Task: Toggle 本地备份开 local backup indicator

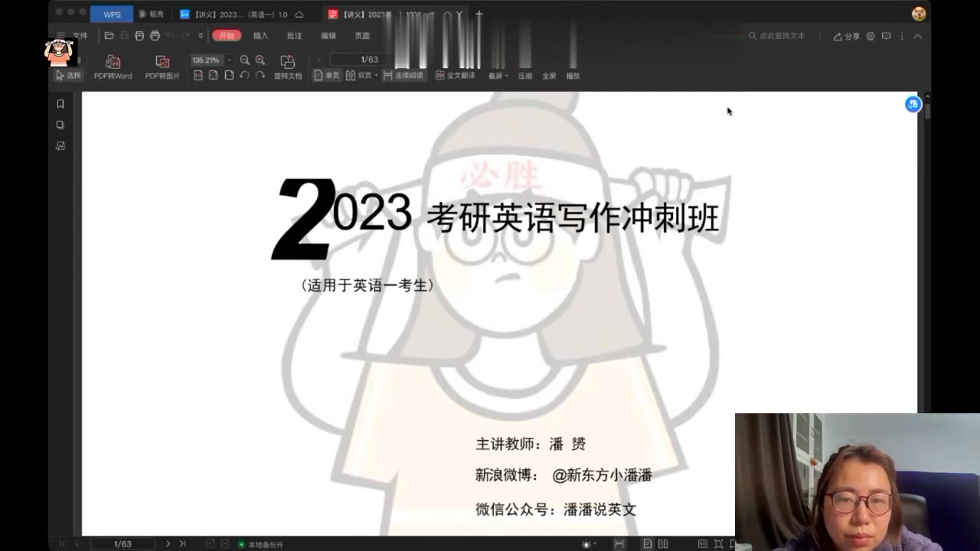Action: [260, 544]
